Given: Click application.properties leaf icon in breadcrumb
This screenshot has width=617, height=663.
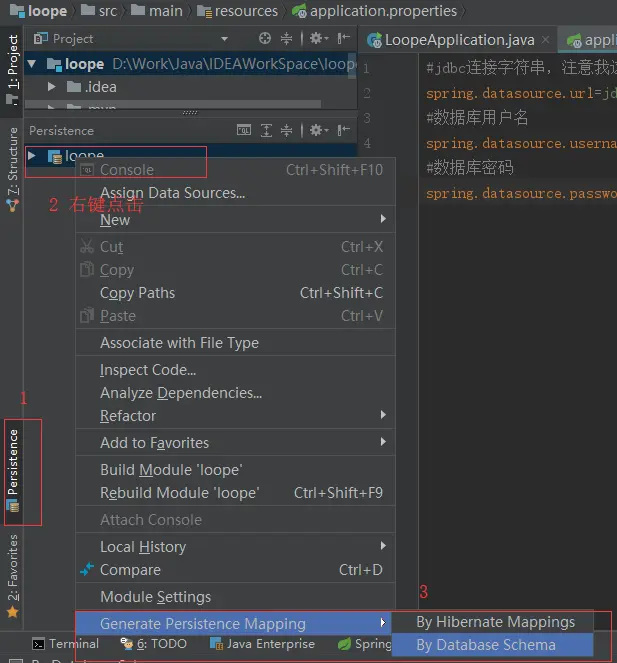Looking at the screenshot, I should pos(299,11).
